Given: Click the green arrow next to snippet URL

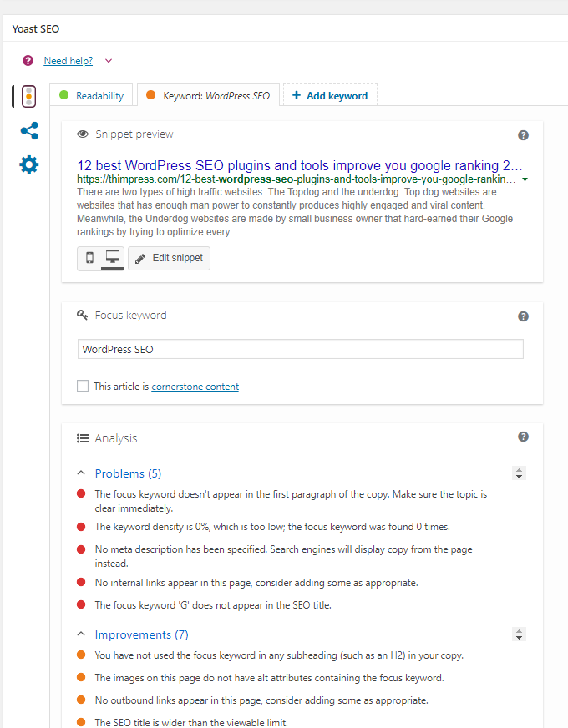Looking at the screenshot, I should click(525, 179).
